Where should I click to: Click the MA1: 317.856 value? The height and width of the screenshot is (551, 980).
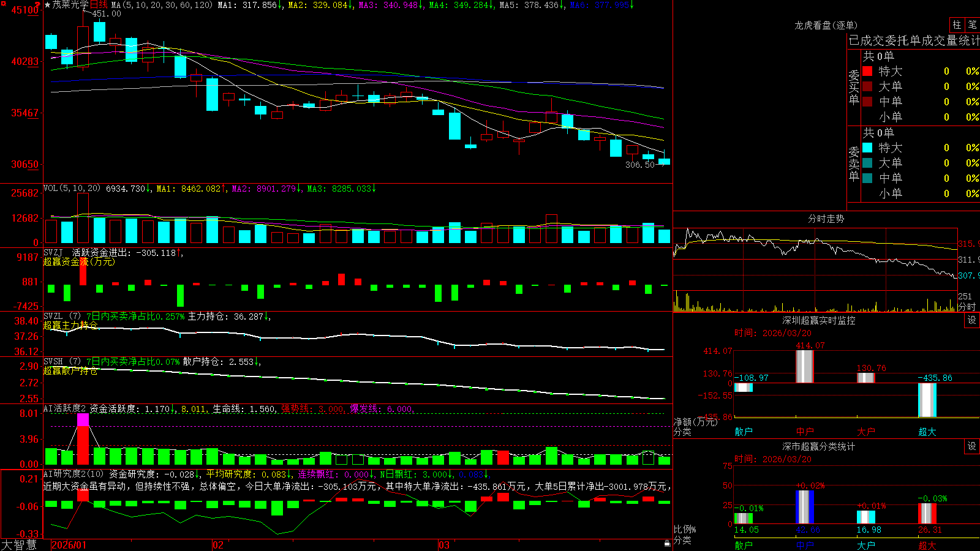(x=250, y=5)
